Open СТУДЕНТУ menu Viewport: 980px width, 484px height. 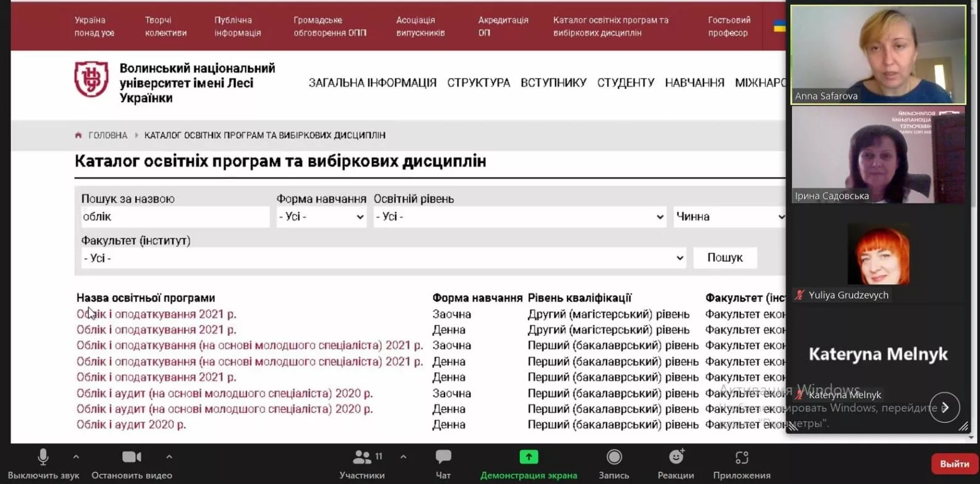point(626,83)
